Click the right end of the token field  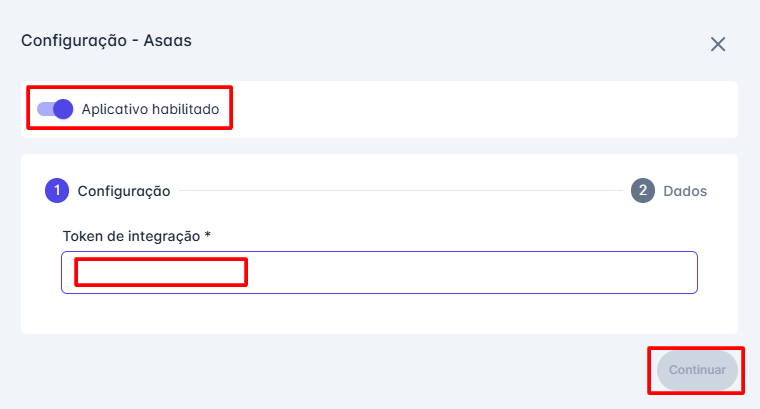click(x=680, y=272)
